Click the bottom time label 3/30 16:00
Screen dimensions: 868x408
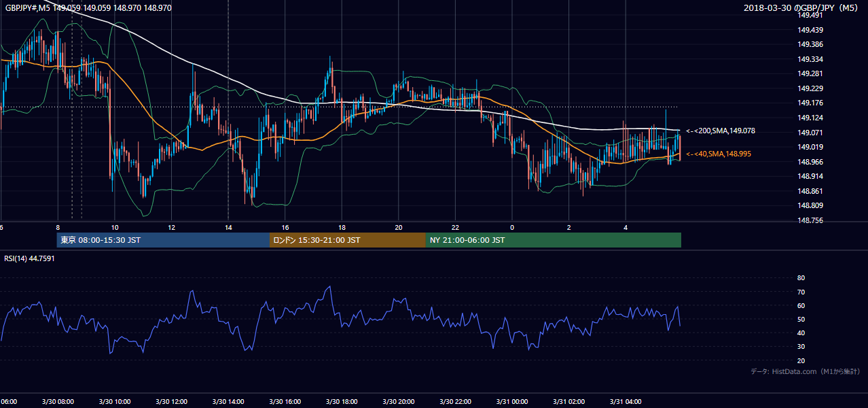285,402
